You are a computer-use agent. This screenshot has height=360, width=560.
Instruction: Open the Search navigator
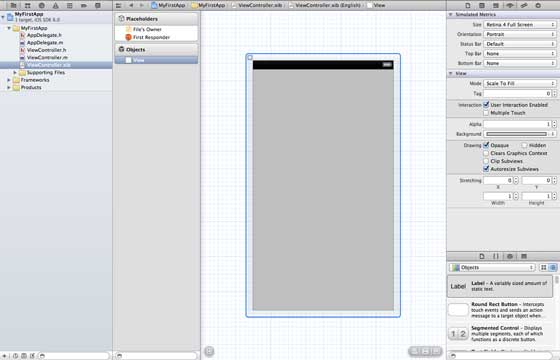pyautogui.click(x=41, y=5)
